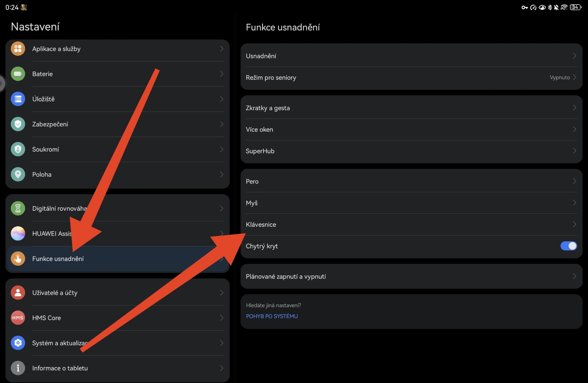Viewport: 588px width, 383px height.
Task: Open the Zkratky a gesta chevron
Action: click(x=575, y=108)
